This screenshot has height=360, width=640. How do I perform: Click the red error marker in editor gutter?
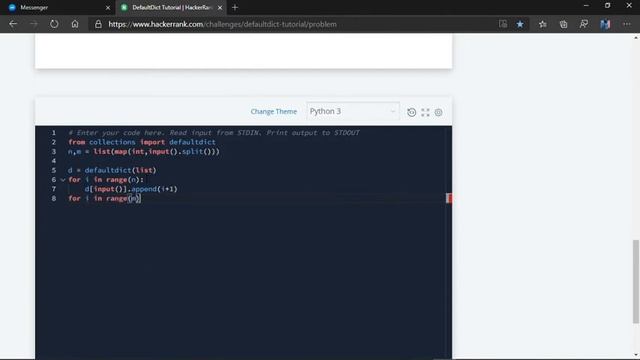click(449, 198)
